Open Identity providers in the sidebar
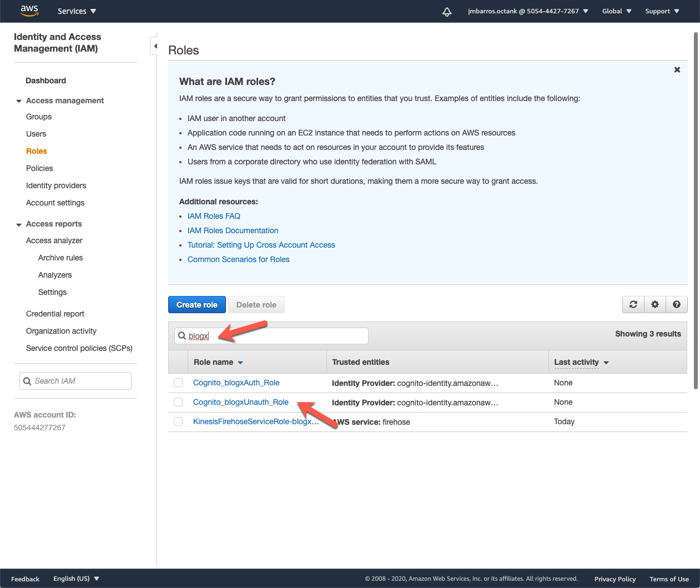 click(56, 185)
